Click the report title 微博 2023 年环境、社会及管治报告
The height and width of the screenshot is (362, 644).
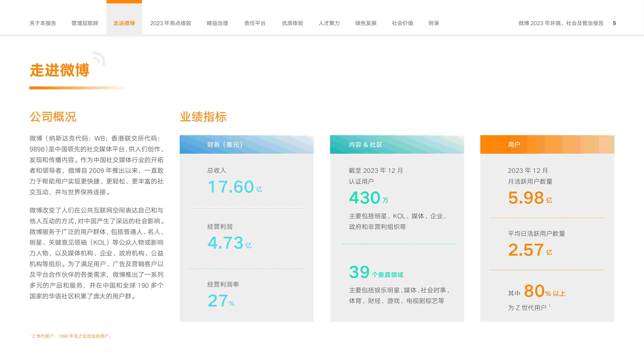click(x=561, y=23)
